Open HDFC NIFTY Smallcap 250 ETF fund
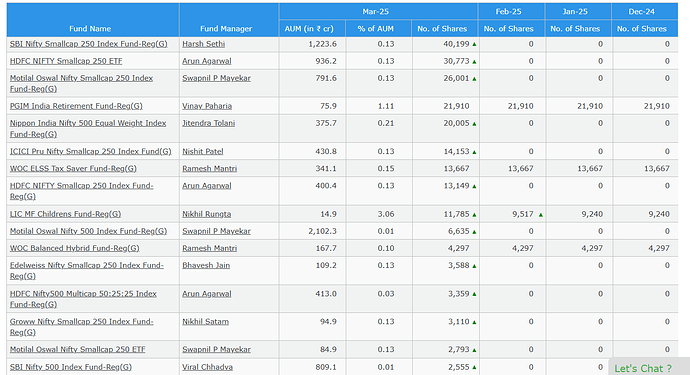 click(x=66, y=61)
